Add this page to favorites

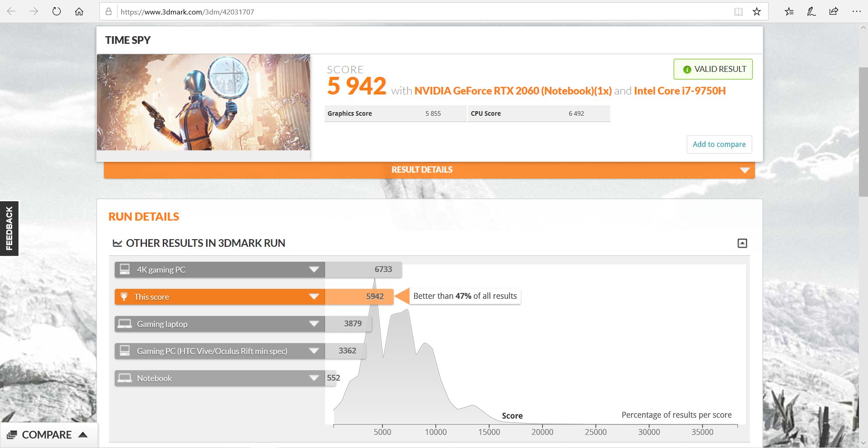(x=757, y=12)
